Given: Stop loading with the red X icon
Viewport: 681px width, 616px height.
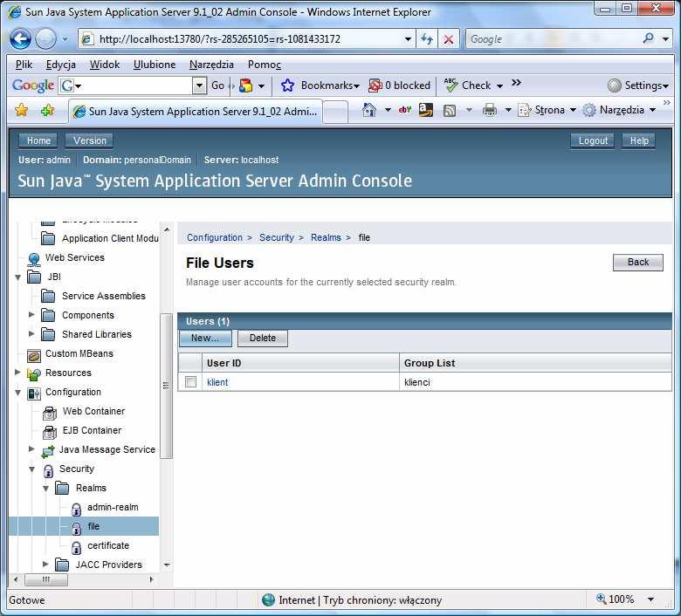Looking at the screenshot, I should [449, 39].
